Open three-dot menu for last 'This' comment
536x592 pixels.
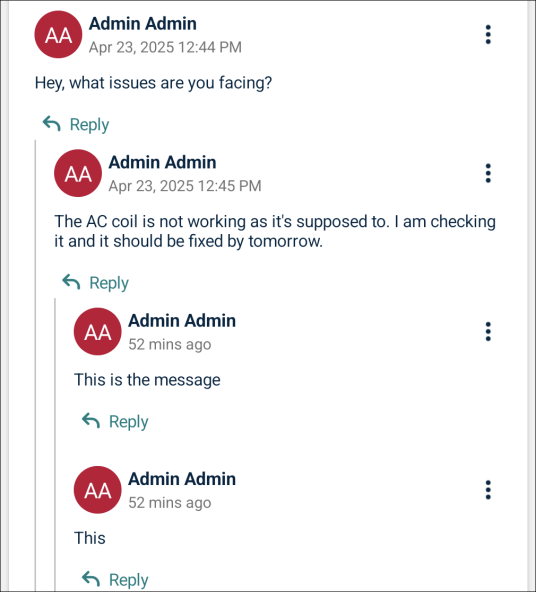coord(488,490)
